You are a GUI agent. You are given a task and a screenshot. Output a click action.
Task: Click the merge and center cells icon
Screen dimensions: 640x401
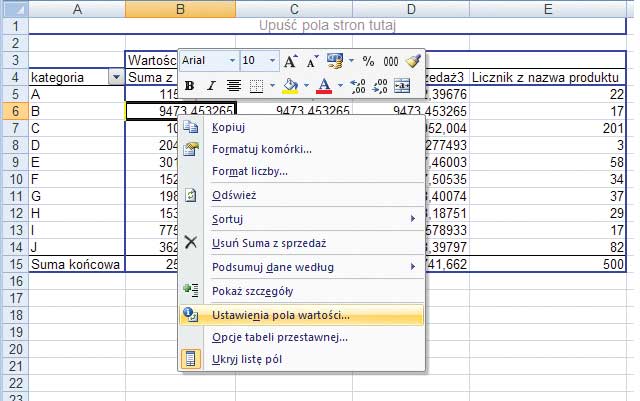(x=402, y=86)
